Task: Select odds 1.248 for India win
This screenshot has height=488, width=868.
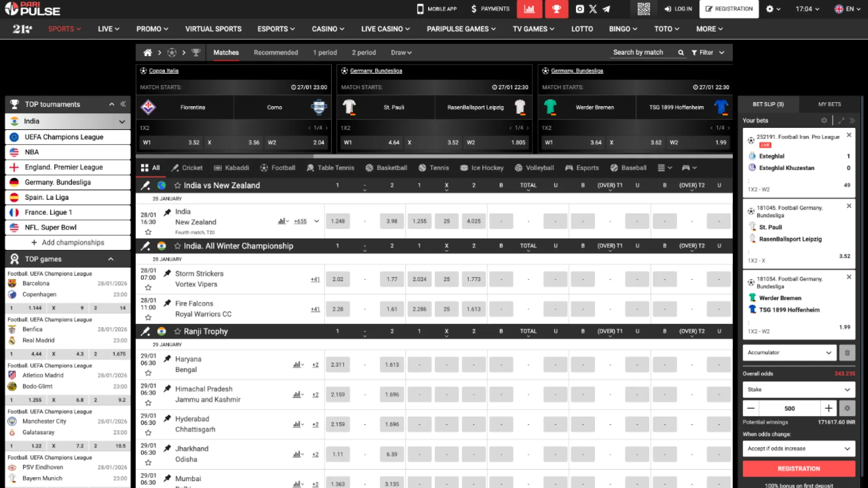Action: point(338,221)
